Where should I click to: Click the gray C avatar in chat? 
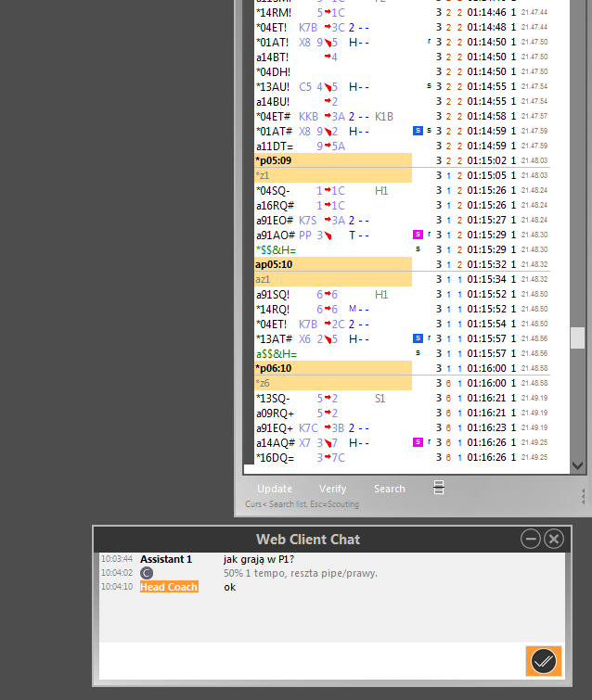click(x=146, y=573)
